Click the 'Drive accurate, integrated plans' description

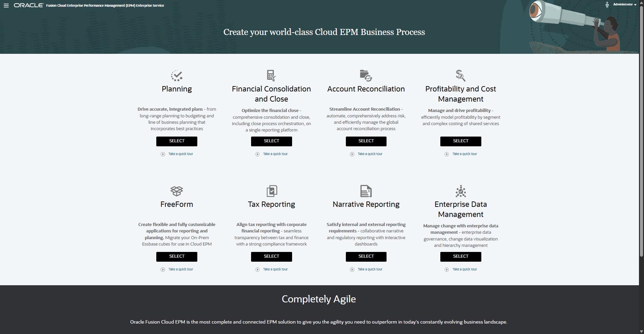pyautogui.click(x=177, y=119)
